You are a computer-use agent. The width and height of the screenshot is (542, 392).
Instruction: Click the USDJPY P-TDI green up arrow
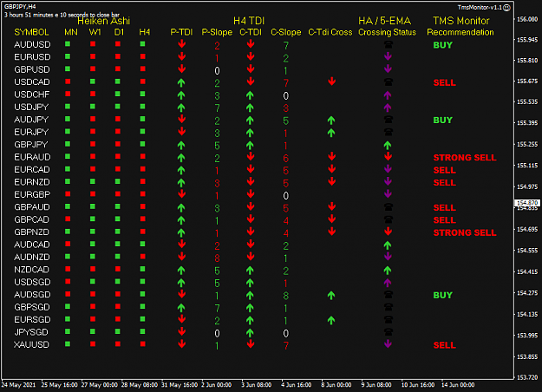point(181,108)
